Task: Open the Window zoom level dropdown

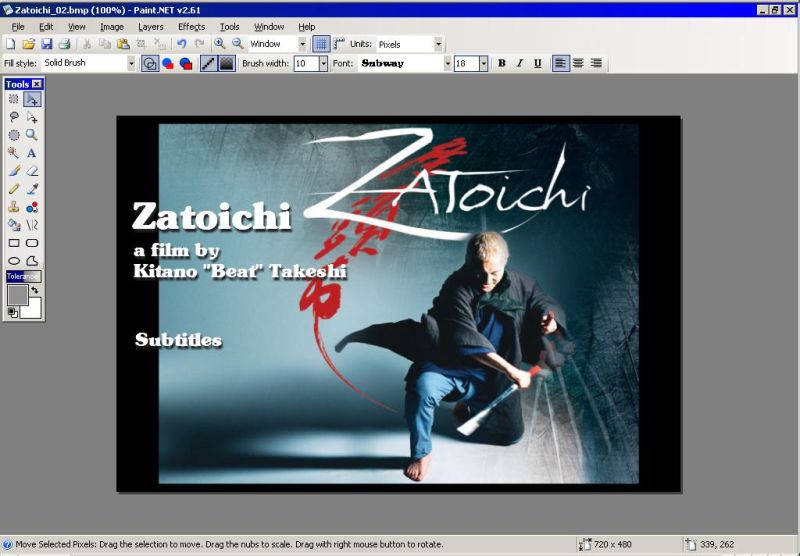Action: click(302, 44)
